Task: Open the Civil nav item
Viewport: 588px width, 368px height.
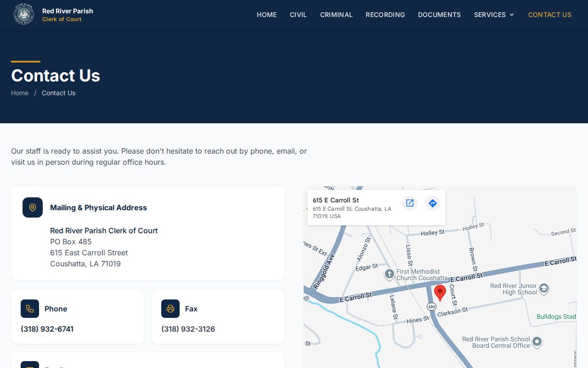Action: (x=298, y=15)
